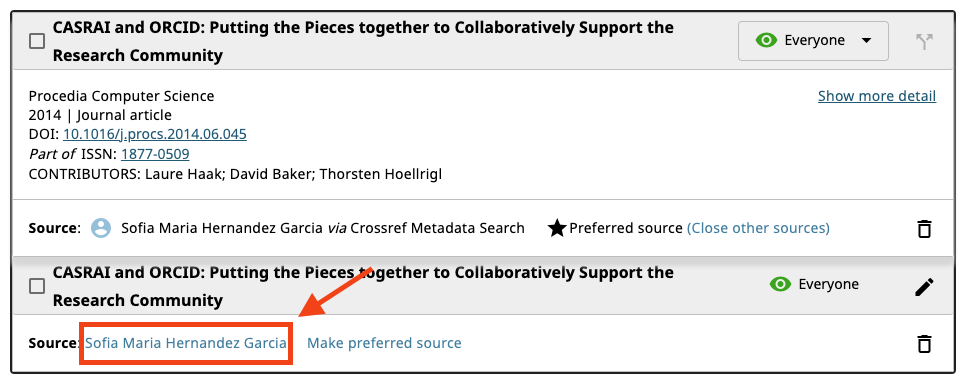Click the green eye next to second work's Everyone
Viewport: 971px width, 383px height.
780,284
